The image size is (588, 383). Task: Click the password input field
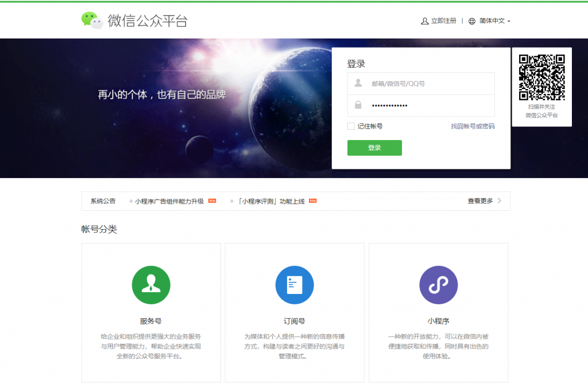[x=421, y=106]
